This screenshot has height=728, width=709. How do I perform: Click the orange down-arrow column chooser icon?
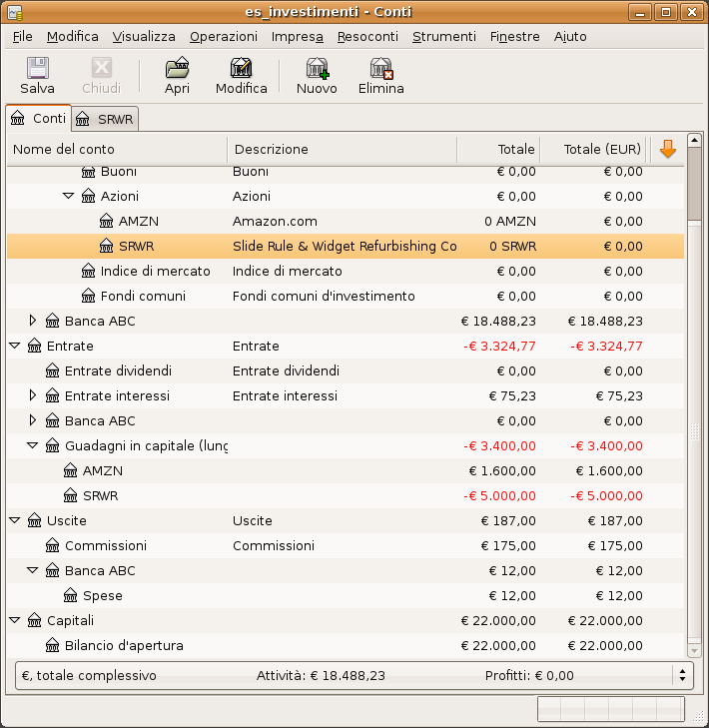(668, 149)
